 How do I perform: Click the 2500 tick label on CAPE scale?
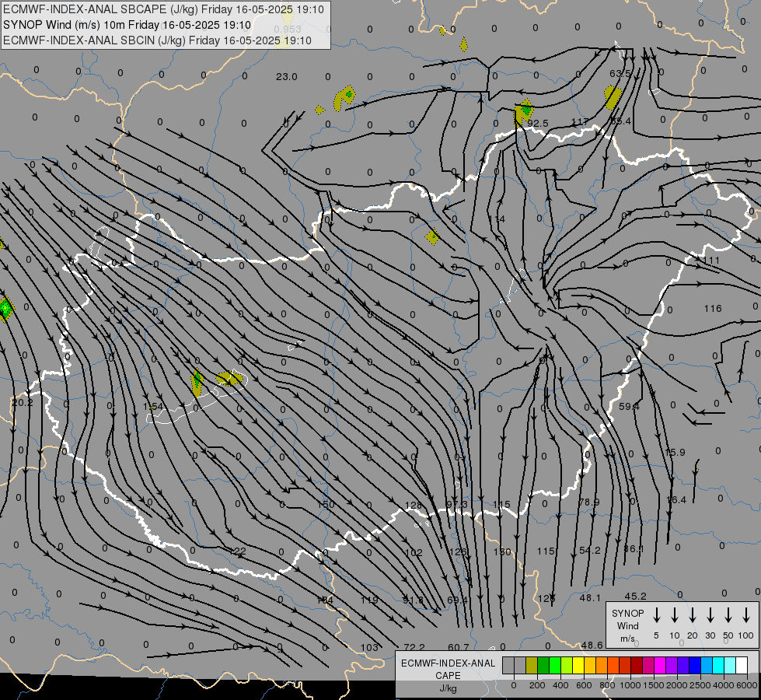point(700,685)
